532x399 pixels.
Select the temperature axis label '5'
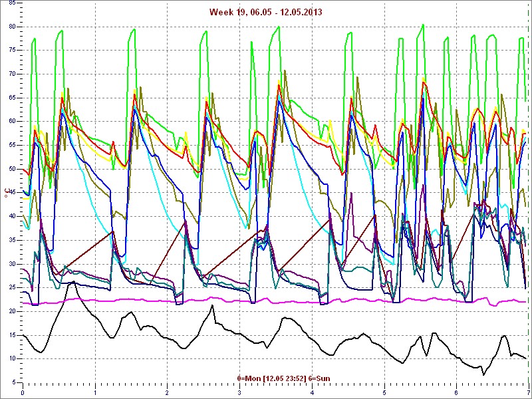tap(14, 383)
